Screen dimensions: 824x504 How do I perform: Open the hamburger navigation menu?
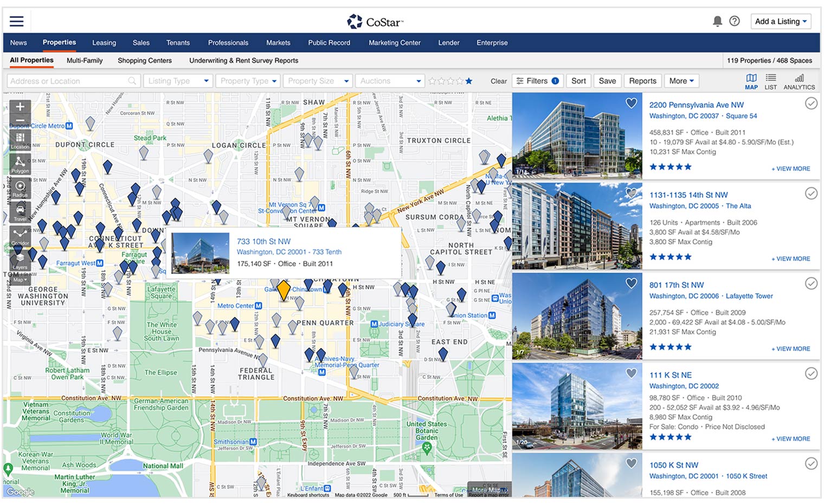(17, 22)
